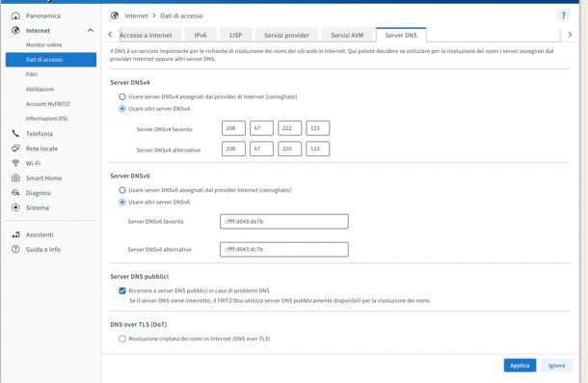Select provider-assigned DNSv4 servers option

coord(122,96)
